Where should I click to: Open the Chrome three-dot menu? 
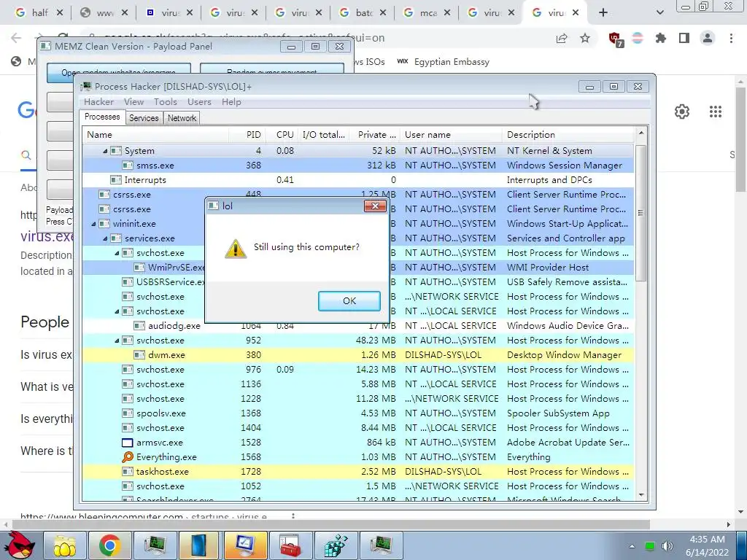pos(731,38)
